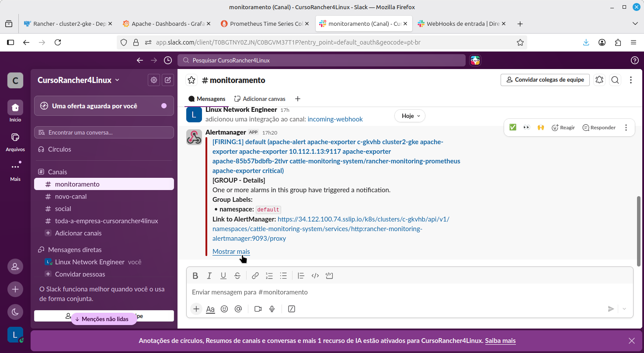Open the incoming-webhook integration link
Screen dimensions: 644x353
[x=335, y=119]
